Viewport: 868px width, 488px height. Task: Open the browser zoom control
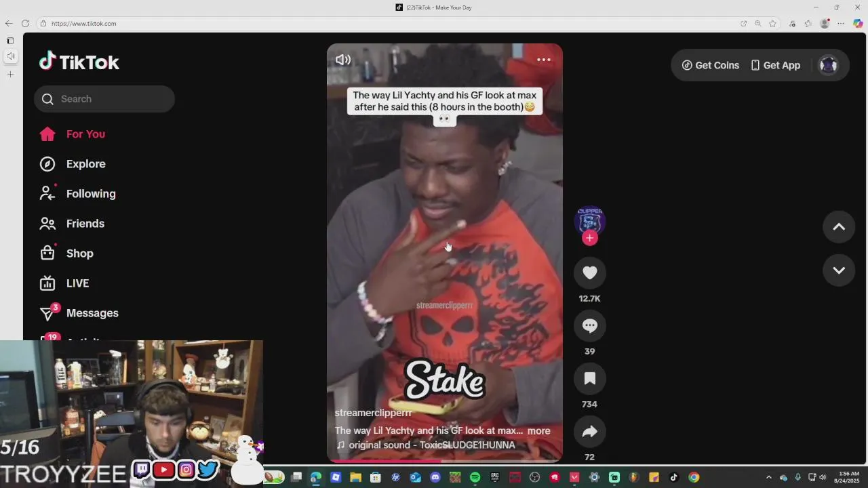(x=758, y=24)
